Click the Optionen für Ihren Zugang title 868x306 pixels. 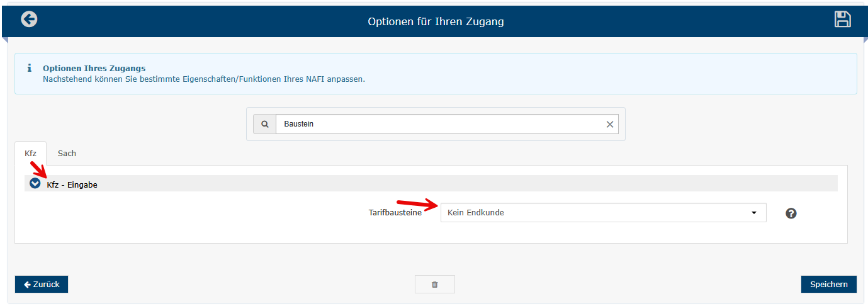[436, 21]
